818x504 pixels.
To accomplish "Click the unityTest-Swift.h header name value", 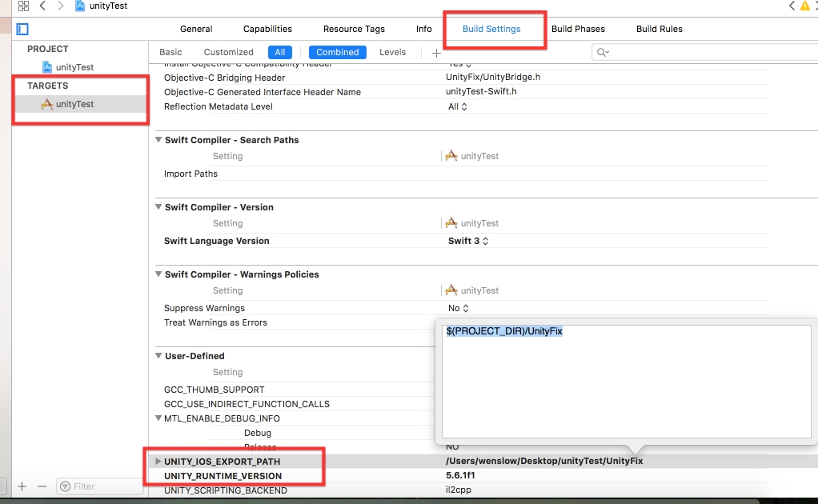I will [481, 92].
